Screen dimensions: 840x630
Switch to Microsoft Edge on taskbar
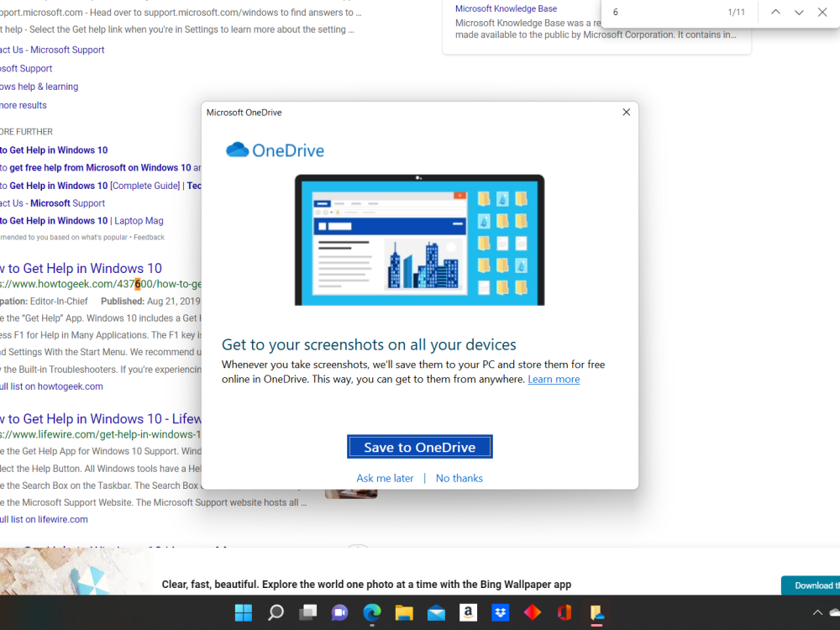tap(372, 612)
